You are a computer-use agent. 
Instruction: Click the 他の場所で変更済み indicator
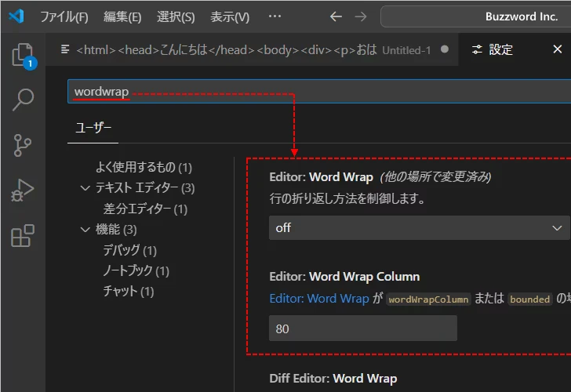(435, 177)
